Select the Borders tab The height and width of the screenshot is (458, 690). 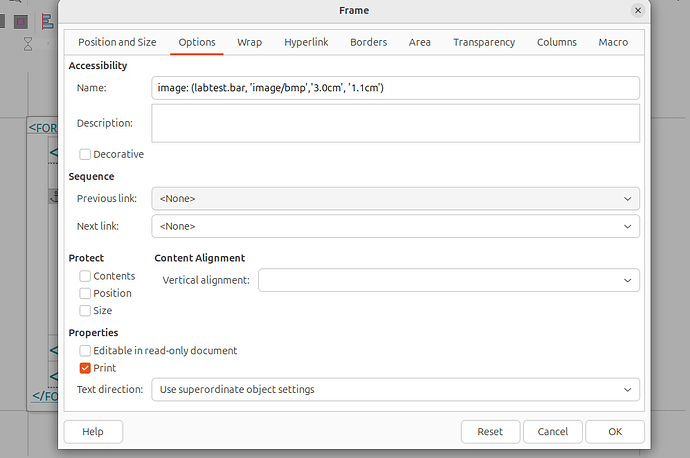click(x=368, y=42)
